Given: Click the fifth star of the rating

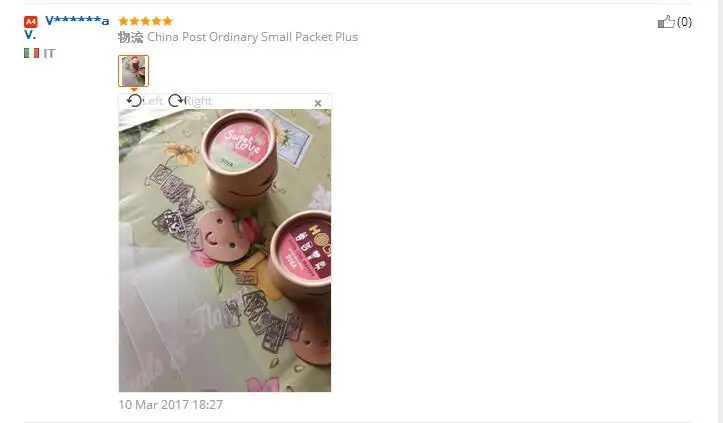Looking at the screenshot, I should [167, 21].
